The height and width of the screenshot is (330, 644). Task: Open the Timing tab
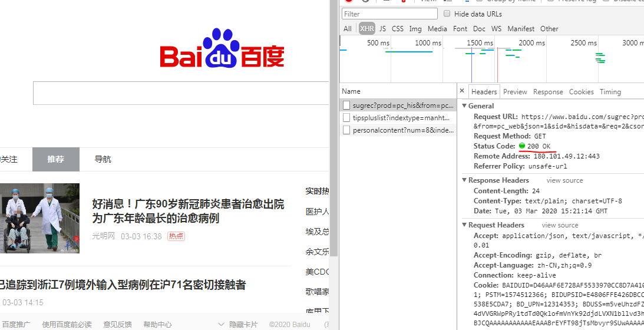coord(610,92)
